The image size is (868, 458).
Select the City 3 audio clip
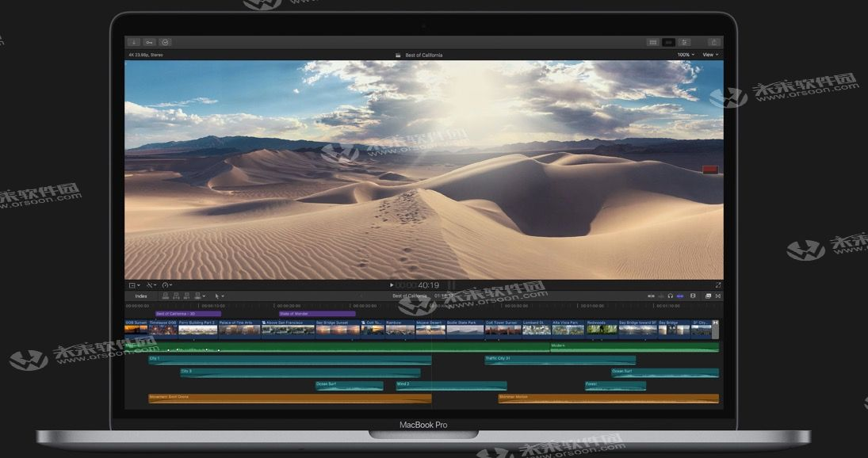tap(300, 372)
